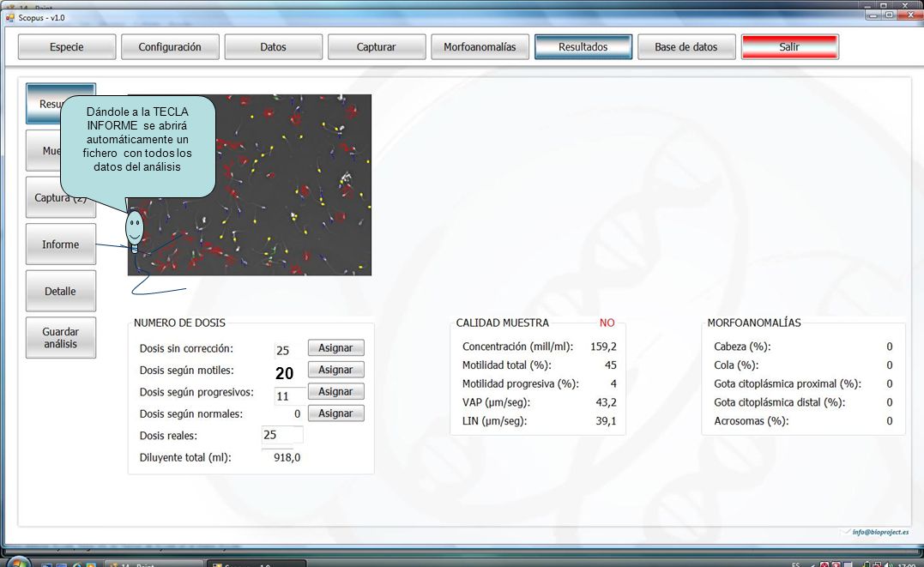
Task: Click the MORFOANOMALÍAS group heading
Action: click(753, 323)
